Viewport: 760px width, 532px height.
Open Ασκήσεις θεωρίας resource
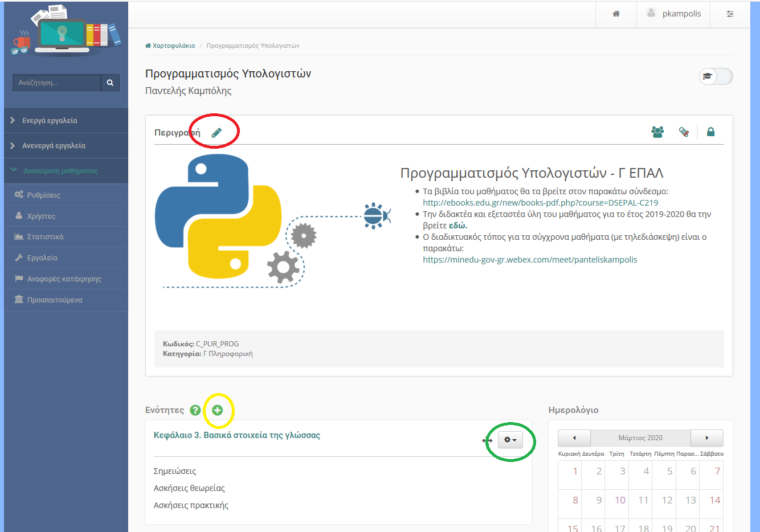coord(189,488)
